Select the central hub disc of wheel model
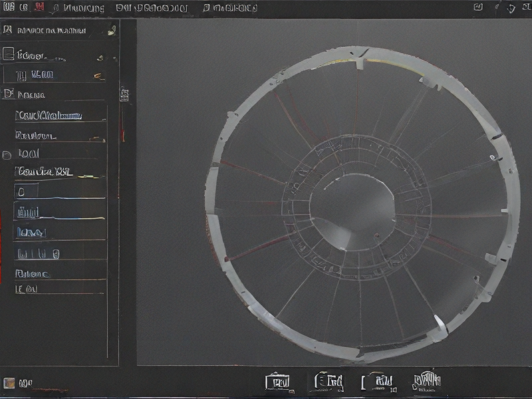 (x=353, y=212)
